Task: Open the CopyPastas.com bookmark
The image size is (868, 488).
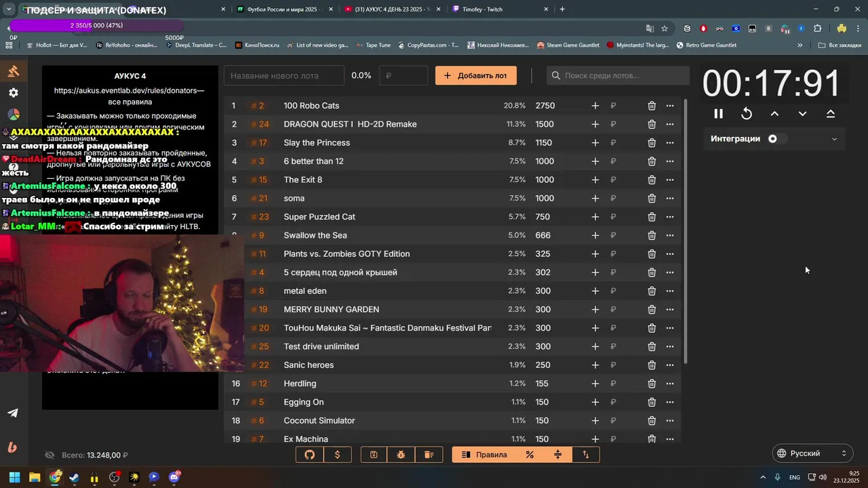Action: tap(427, 45)
